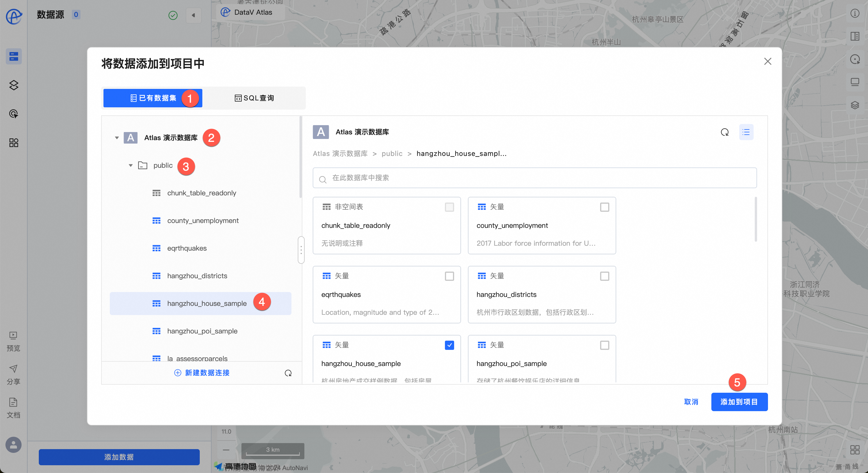Uncheck the hangzhou_house_sample card checkbox
Screen dimensions: 868x473
click(x=449, y=345)
